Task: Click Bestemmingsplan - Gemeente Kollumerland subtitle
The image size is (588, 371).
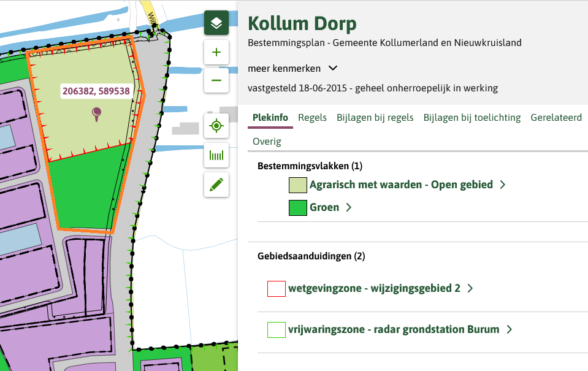Action: click(385, 43)
